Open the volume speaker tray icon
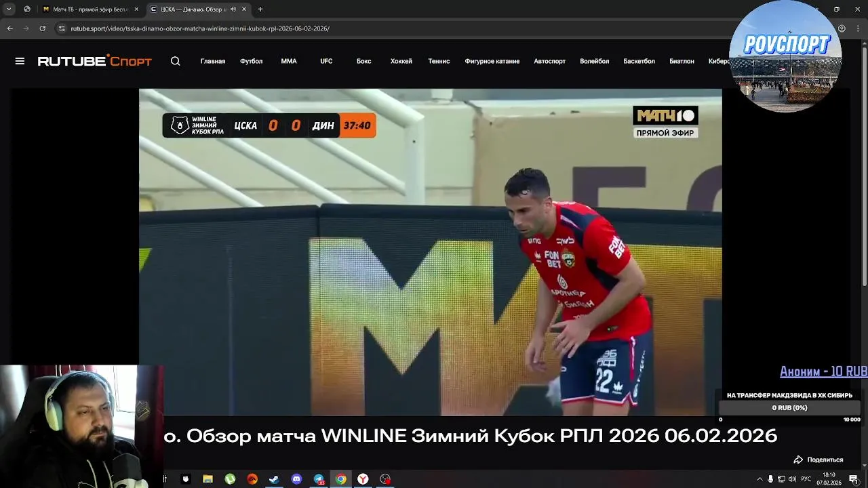The width and height of the screenshot is (868, 488). [x=792, y=479]
